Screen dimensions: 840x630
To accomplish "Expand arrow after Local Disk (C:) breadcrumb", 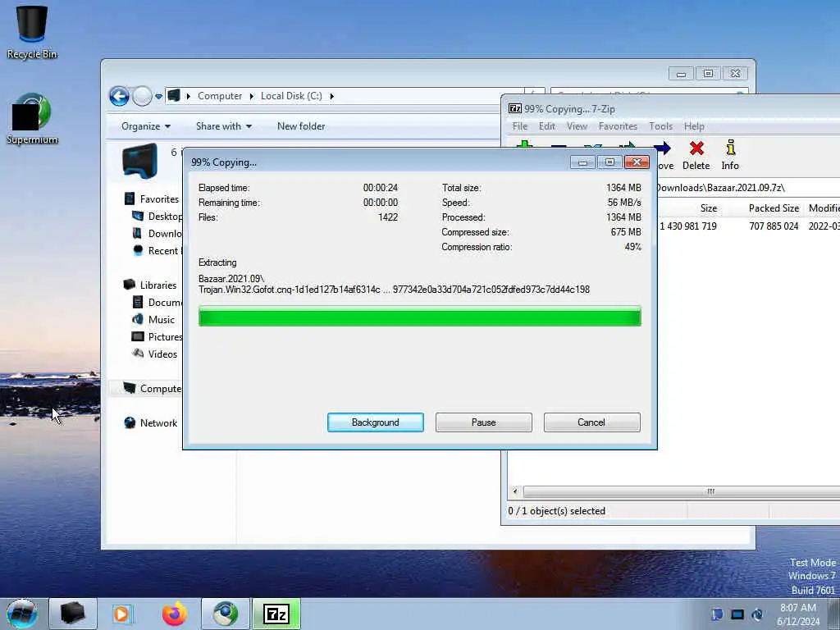I will click(x=331, y=96).
